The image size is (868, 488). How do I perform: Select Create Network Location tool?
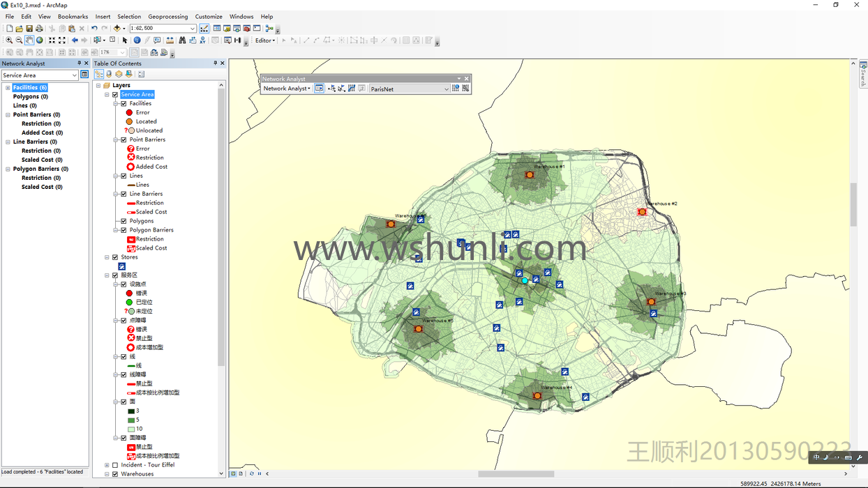(x=331, y=89)
